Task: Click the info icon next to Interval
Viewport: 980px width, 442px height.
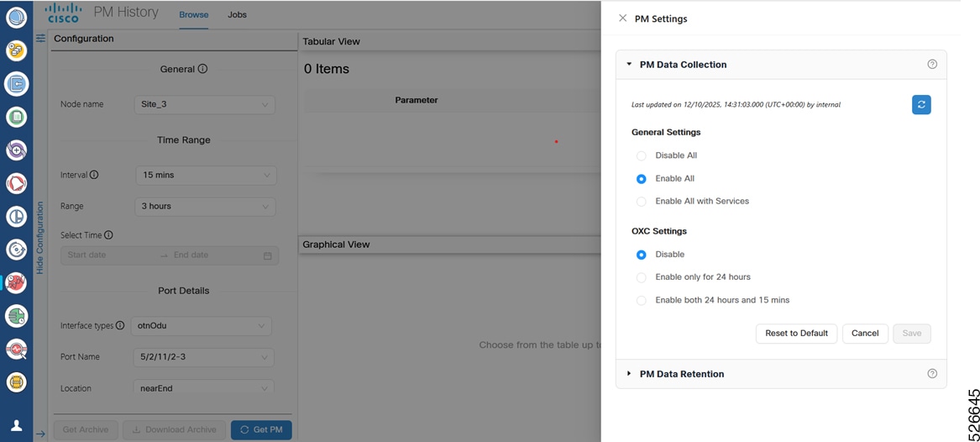Action: tap(94, 175)
